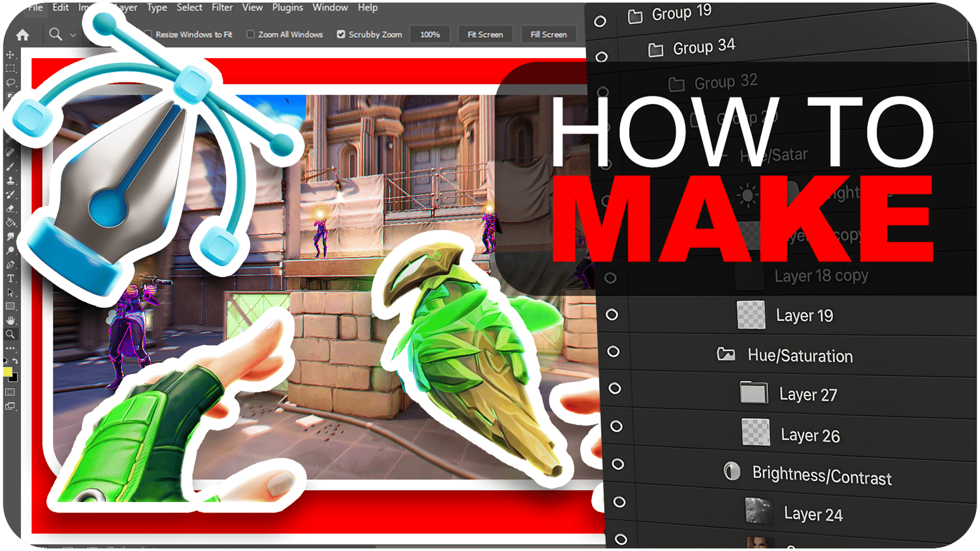
Task: Reset default foreground and background colors
Action: tap(6, 361)
